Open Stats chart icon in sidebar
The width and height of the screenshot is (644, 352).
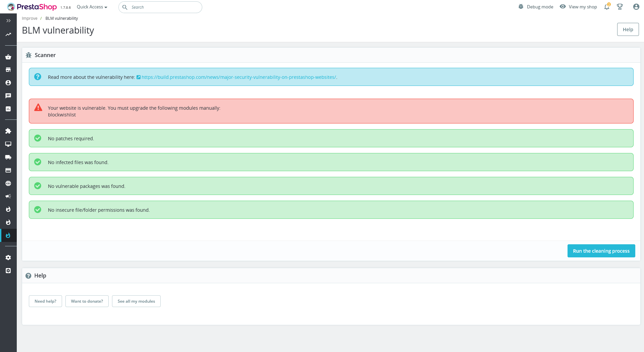point(8,109)
